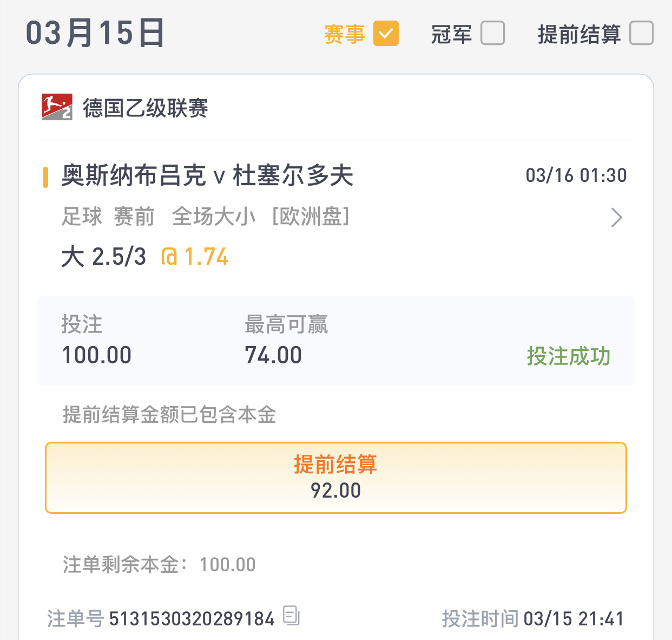672x640 pixels.
Task: Uncheck the 赛事 checkbox
Action: (x=386, y=34)
